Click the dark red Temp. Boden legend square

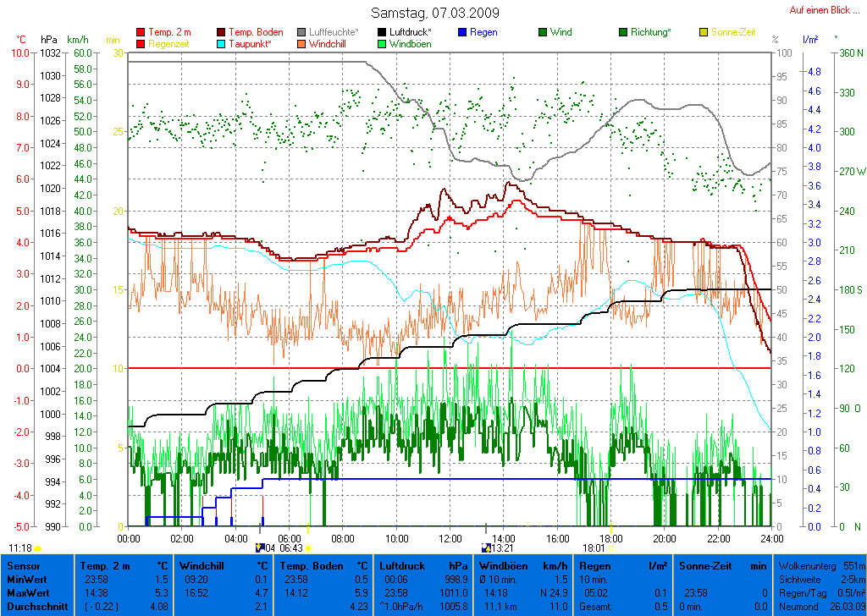[222, 32]
